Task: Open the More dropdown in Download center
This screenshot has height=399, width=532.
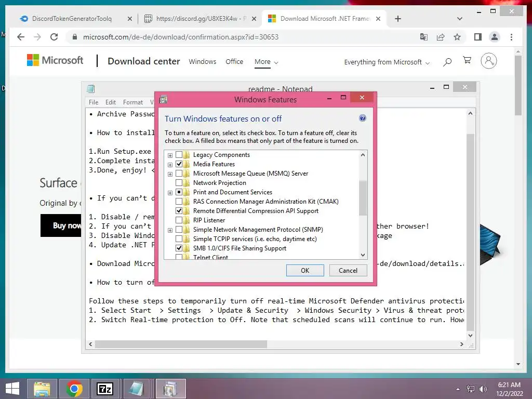Action: coord(267,62)
